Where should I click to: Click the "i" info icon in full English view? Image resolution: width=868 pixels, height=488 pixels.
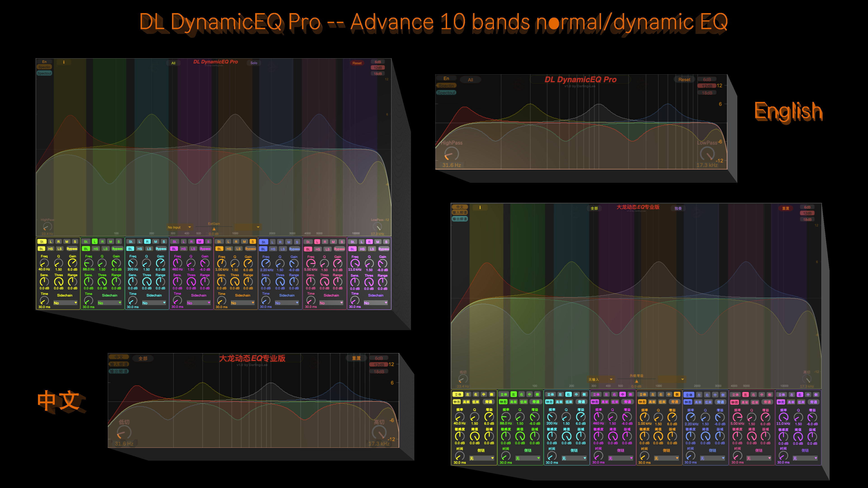[64, 62]
